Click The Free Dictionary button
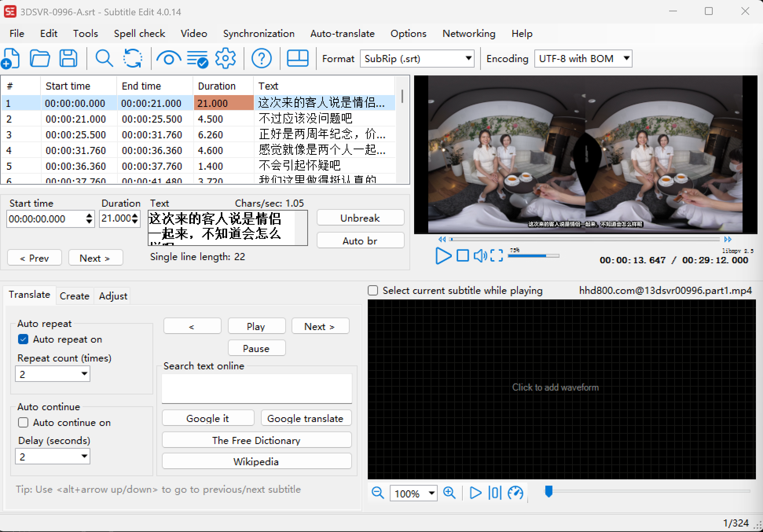 tap(257, 440)
